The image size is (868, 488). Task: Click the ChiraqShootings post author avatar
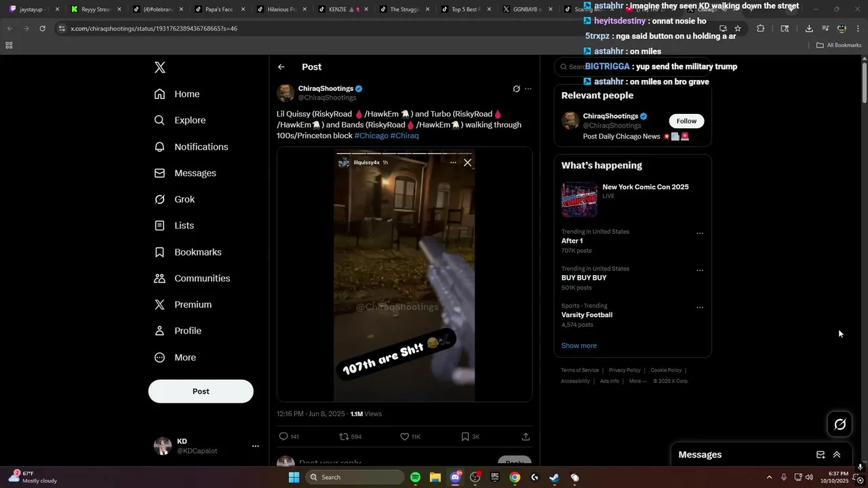285,93
